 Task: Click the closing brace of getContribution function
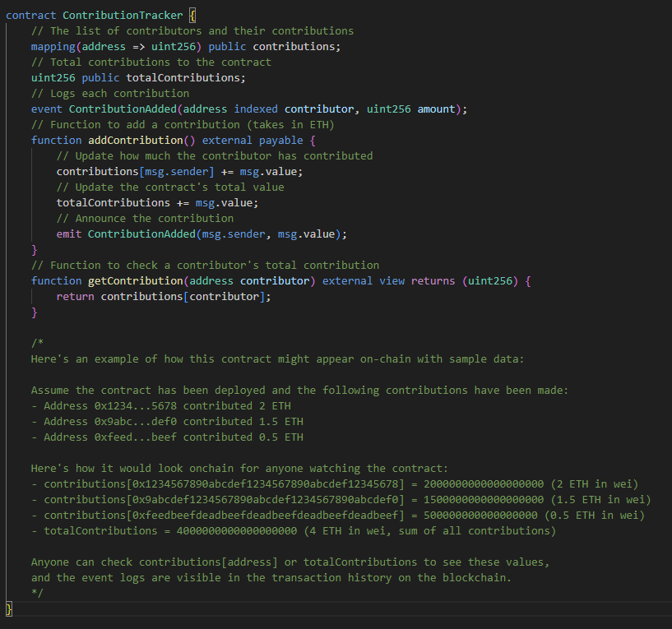click(35, 312)
